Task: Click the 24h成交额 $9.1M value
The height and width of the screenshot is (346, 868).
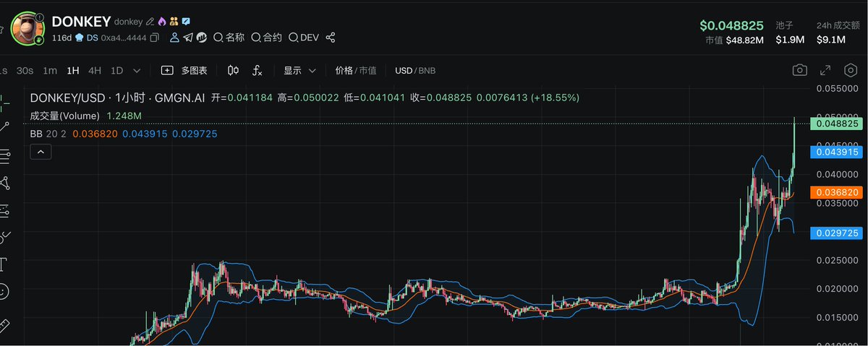Action: pyautogui.click(x=831, y=40)
